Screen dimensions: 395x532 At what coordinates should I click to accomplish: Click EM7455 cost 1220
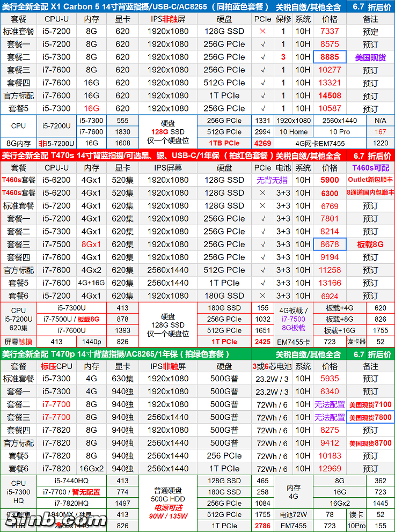[381, 143]
